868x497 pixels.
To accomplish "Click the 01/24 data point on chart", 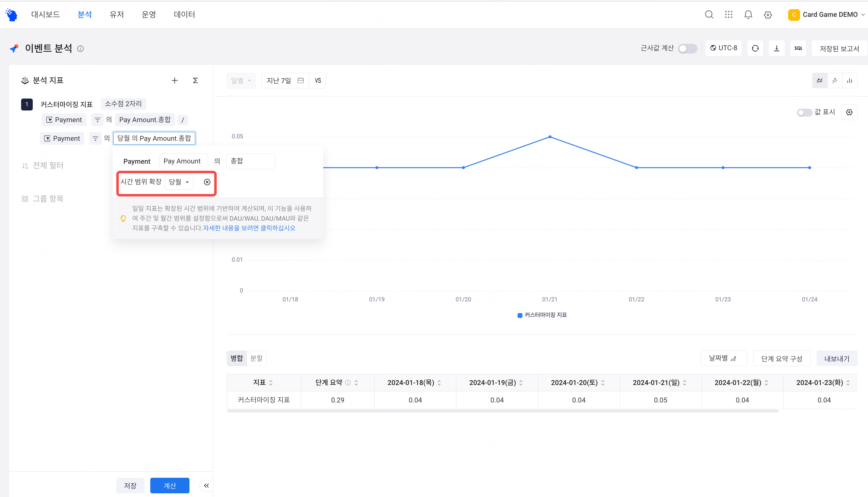I will click(809, 168).
